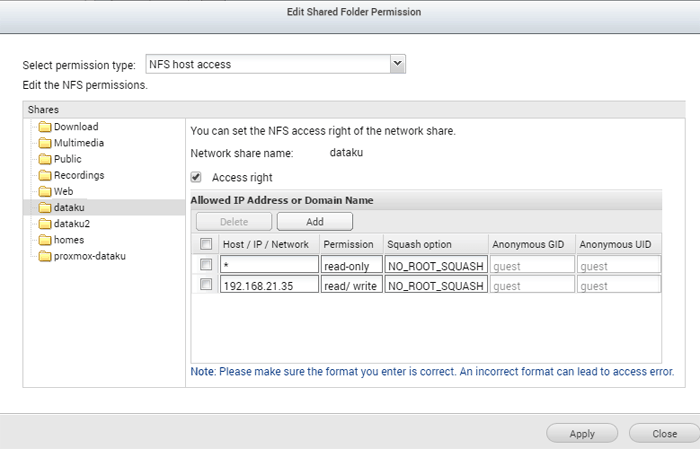Click the 192.168.21.35 host input field

[x=269, y=284]
